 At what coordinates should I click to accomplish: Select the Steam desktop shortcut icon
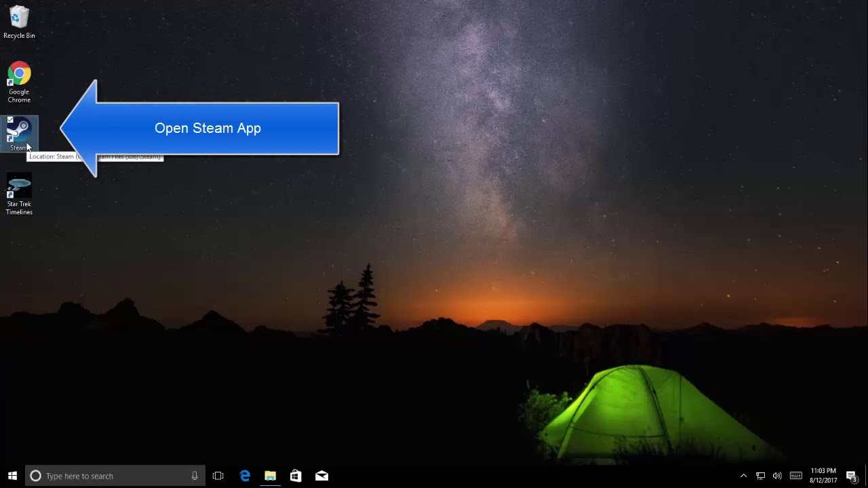pos(19,134)
